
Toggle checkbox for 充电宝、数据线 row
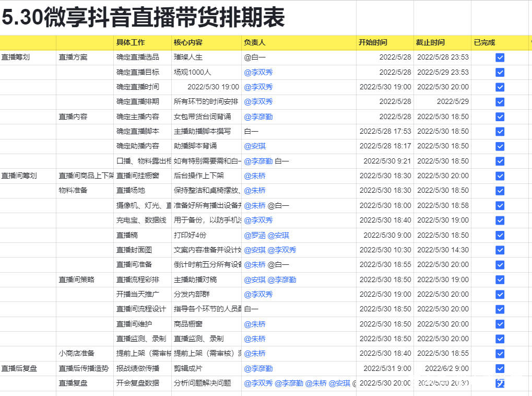click(500, 220)
